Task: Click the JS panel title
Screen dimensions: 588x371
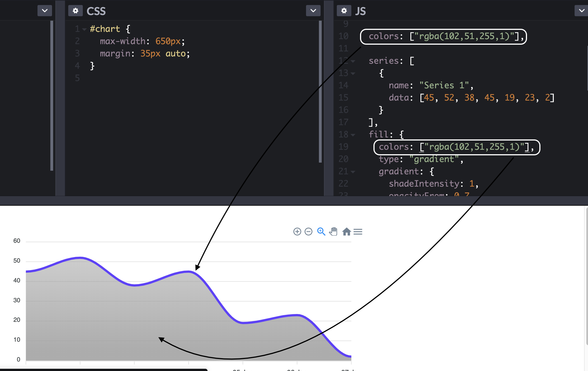Action: 360,11
